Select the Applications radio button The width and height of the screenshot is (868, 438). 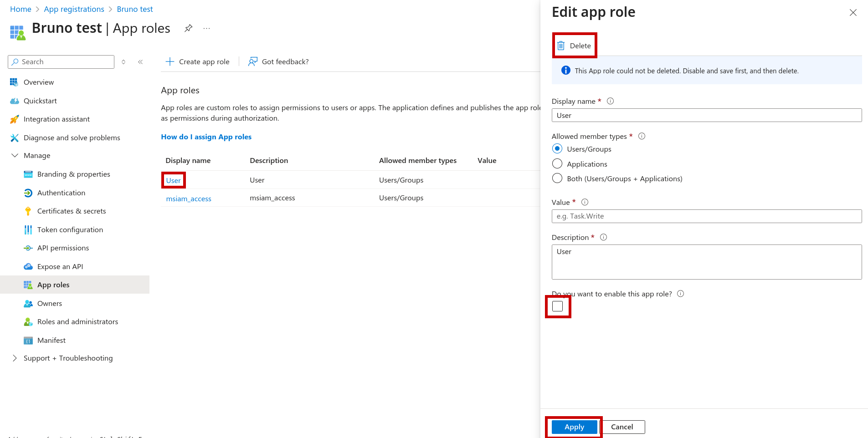[557, 164]
